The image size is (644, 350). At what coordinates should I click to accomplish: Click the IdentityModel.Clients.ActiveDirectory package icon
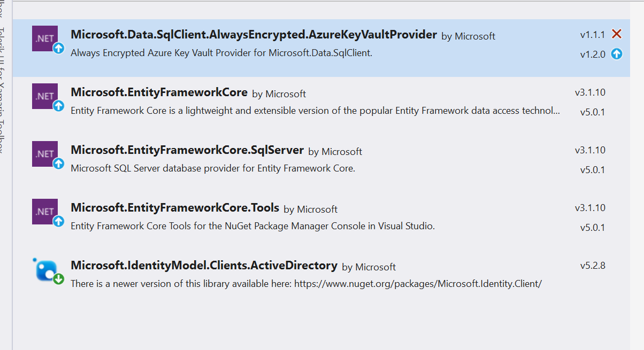coord(47,269)
